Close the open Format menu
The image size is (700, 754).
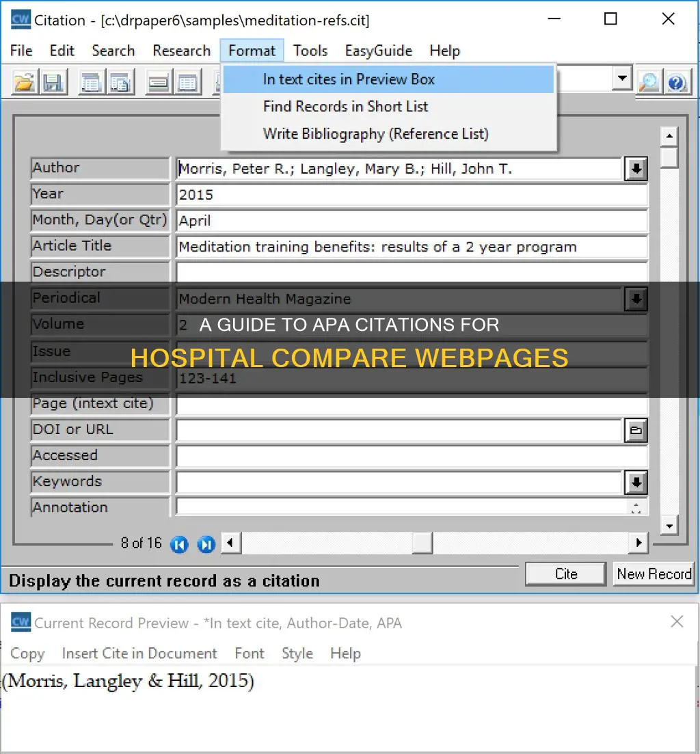click(x=252, y=51)
